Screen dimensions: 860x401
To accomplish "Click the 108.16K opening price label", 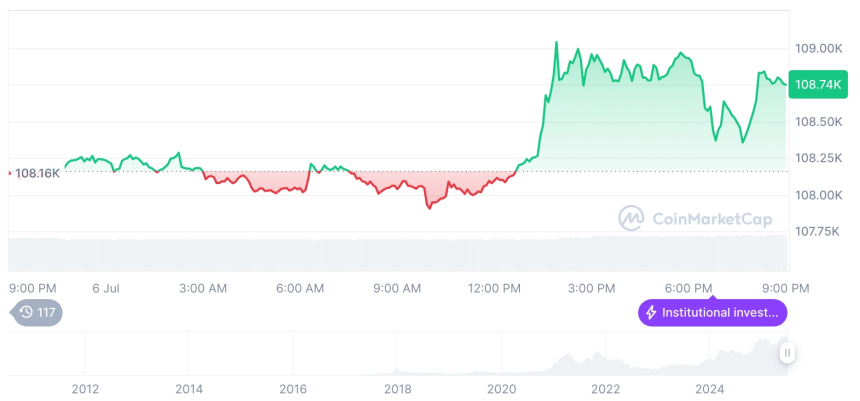I will tap(36, 173).
